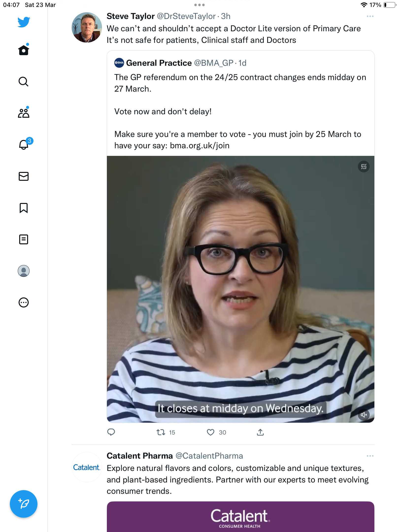The width and height of the screenshot is (399, 532).
Task: Open the Lists icon in sidebar
Action: [24, 239]
